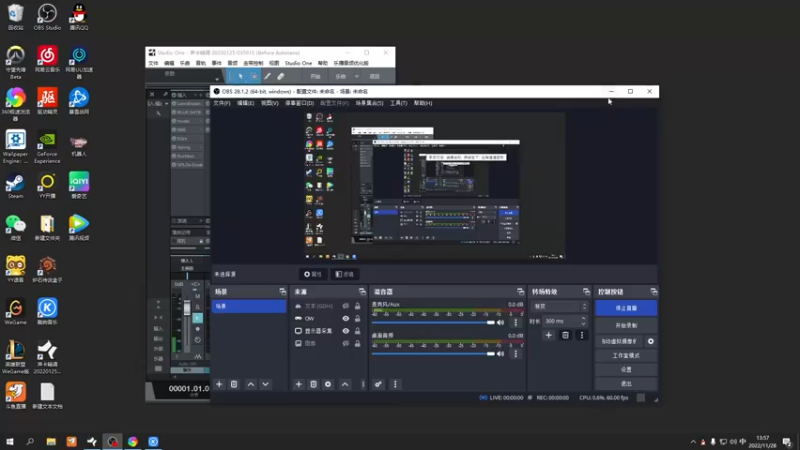Select arrow tool in Studio One toolbar

pos(241,77)
